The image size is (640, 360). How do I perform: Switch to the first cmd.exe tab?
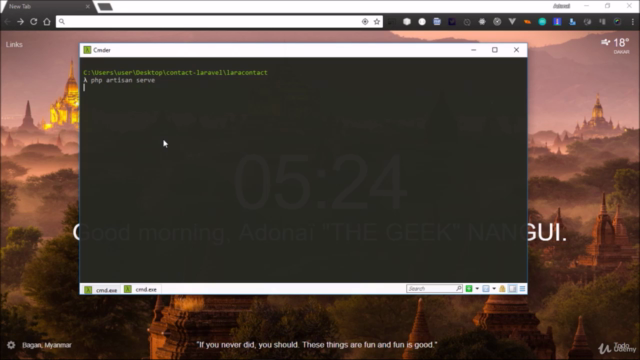pos(101,289)
